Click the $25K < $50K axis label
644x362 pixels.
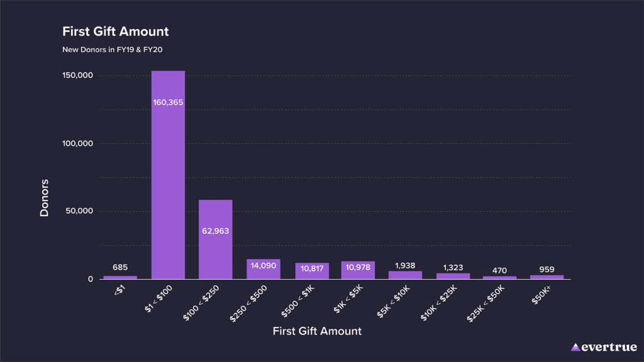coord(486,304)
